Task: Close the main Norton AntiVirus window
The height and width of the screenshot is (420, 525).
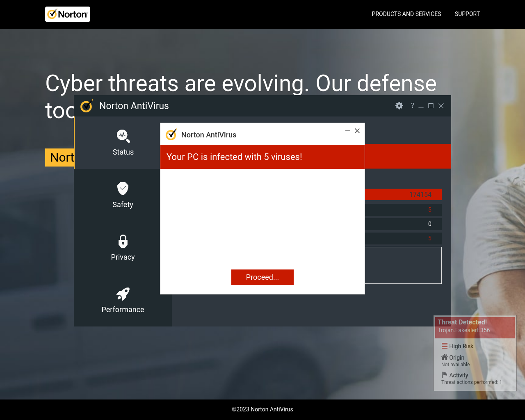Action: pos(441,106)
